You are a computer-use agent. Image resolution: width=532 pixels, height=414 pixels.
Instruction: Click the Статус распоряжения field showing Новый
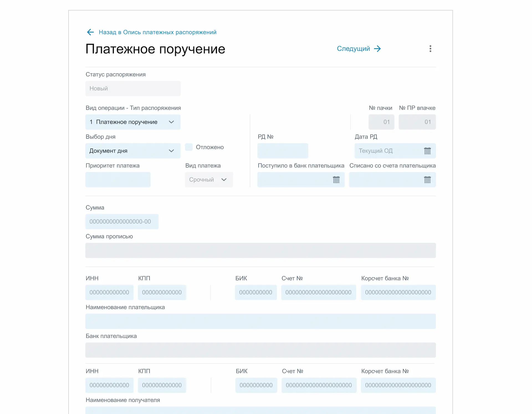pos(133,88)
